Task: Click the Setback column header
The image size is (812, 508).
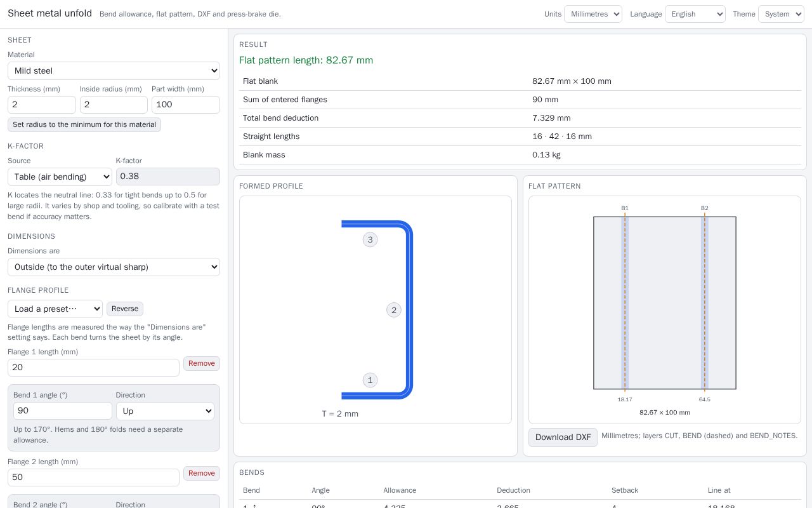Action: point(625,490)
